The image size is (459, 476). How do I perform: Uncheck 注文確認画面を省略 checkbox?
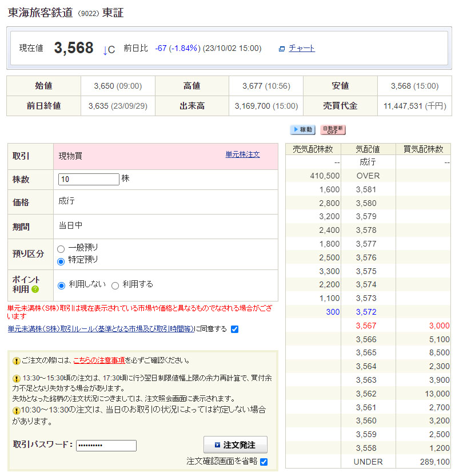264,462
